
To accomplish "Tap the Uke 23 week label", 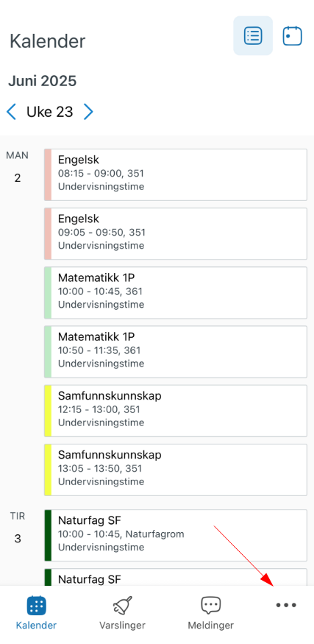I will [x=50, y=112].
